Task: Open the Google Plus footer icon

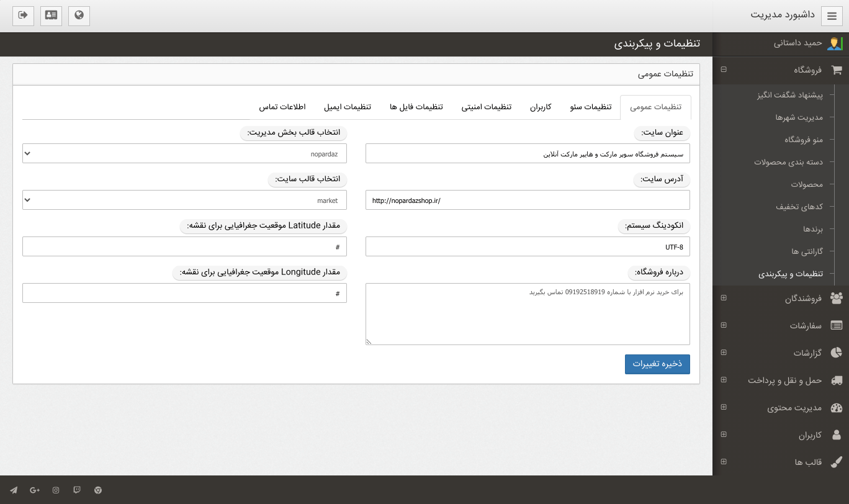Action: pyautogui.click(x=35, y=490)
